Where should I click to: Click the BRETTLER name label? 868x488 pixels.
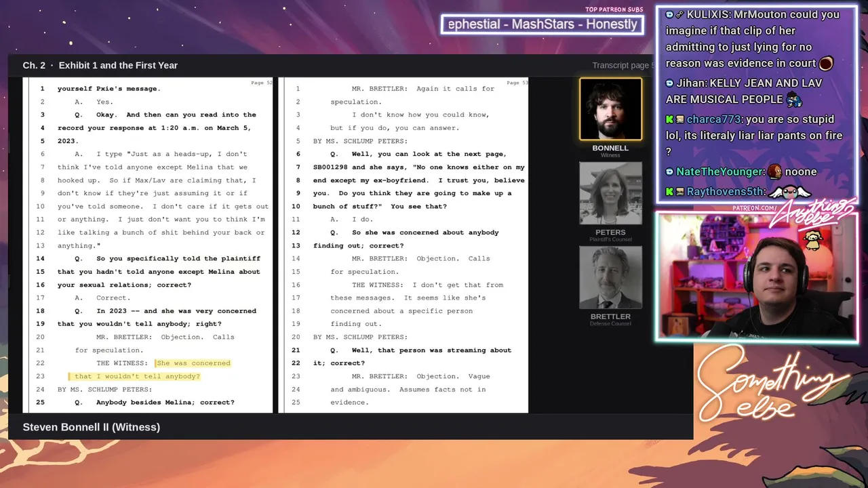coord(610,317)
